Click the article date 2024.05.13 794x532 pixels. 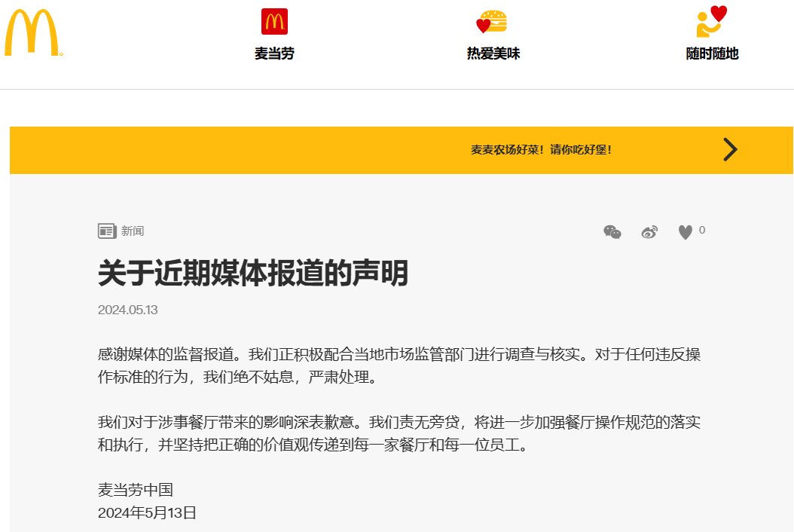tap(127, 310)
